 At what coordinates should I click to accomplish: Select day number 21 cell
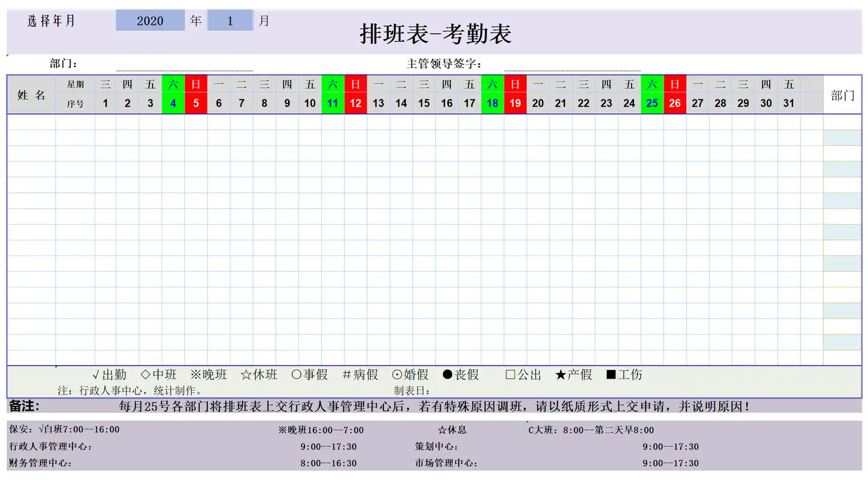click(561, 104)
